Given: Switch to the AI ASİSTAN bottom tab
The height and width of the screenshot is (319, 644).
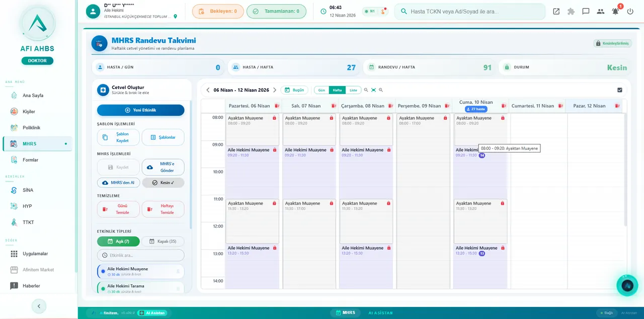Looking at the screenshot, I should (x=380, y=313).
